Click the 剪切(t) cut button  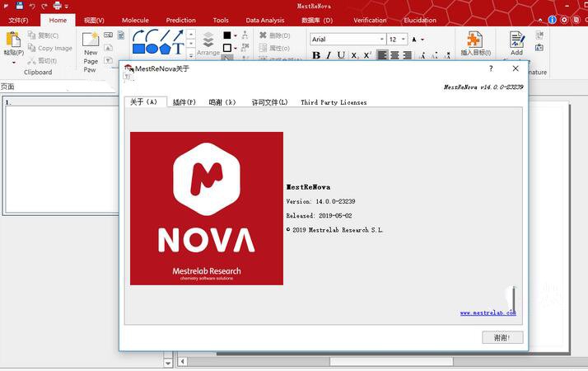click(42, 60)
